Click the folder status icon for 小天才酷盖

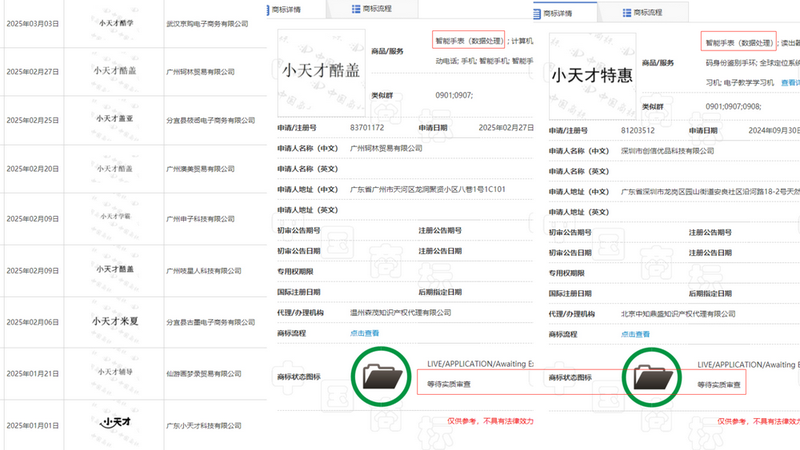coord(381,376)
